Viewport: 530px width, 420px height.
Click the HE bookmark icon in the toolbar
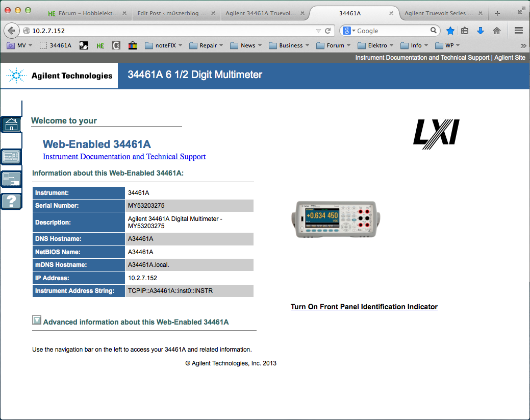click(x=100, y=45)
